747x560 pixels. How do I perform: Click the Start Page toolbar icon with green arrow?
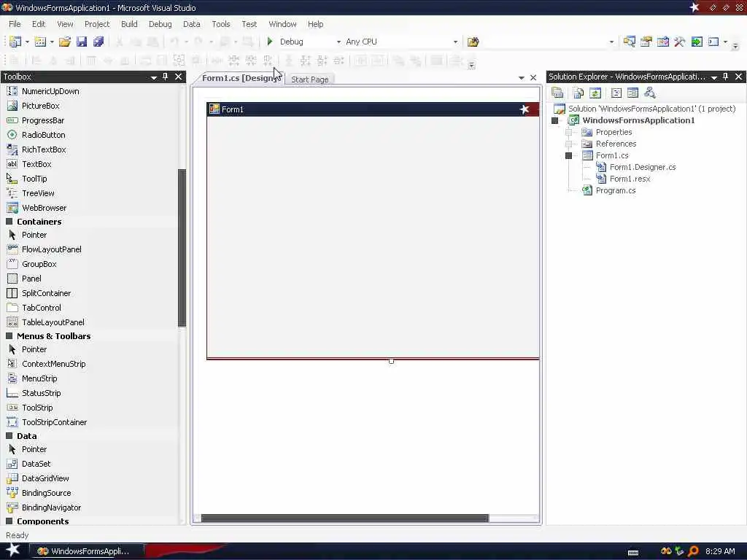697,42
